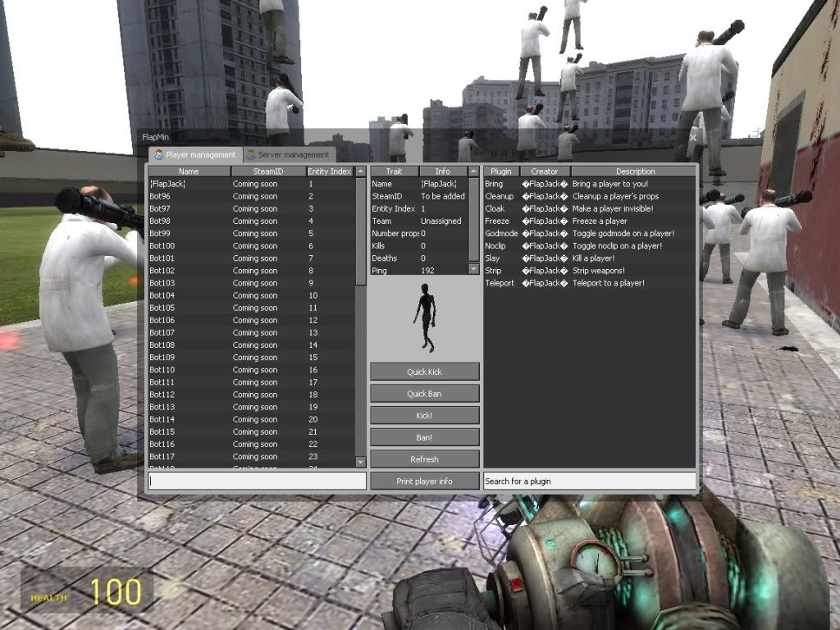Click the player list scroll down arrow
This screenshot has height=630, width=840.
point(361,462)
